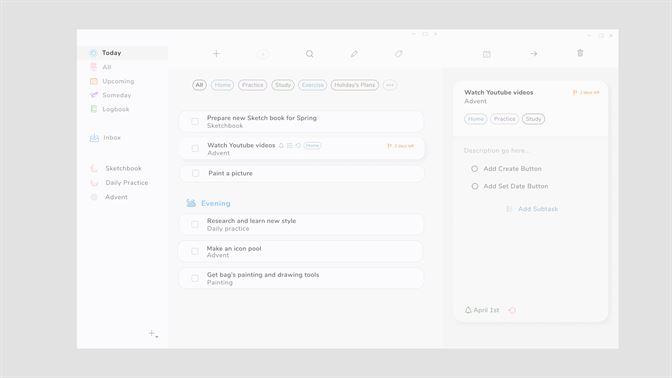Click the All stack icon in sidebar
The width and height of the screenshot is (672, 378).
pos(93,67)
